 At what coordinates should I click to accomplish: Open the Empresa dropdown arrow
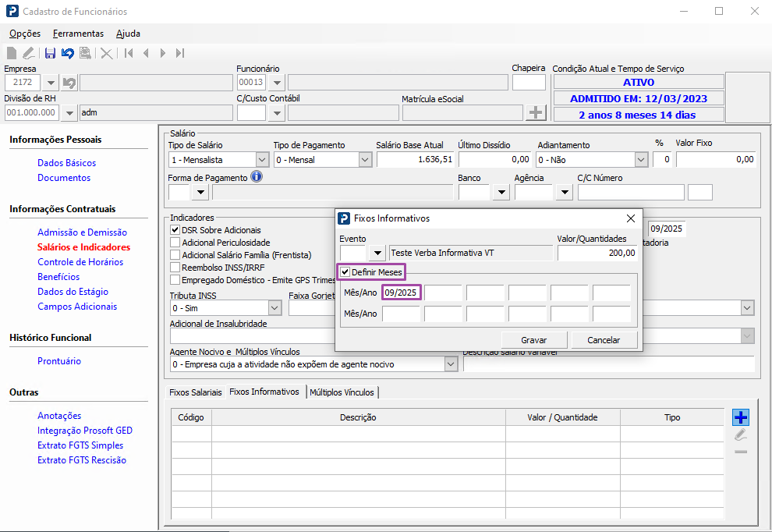(51, 83)
